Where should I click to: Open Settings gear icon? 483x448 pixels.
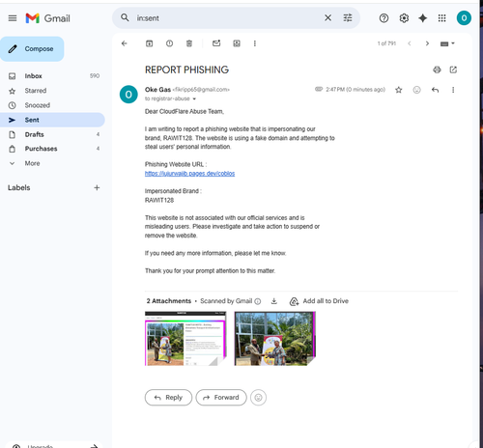point(404,18)
